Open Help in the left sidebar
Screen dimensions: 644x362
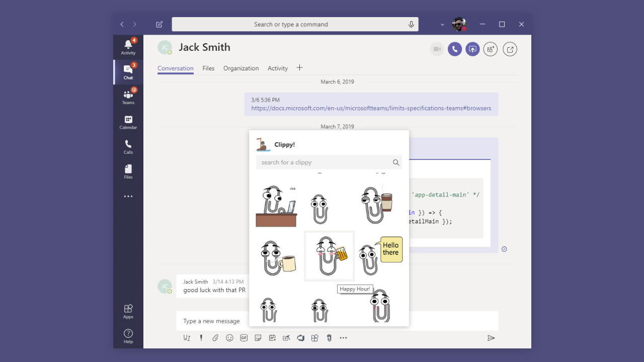(128, 336)
